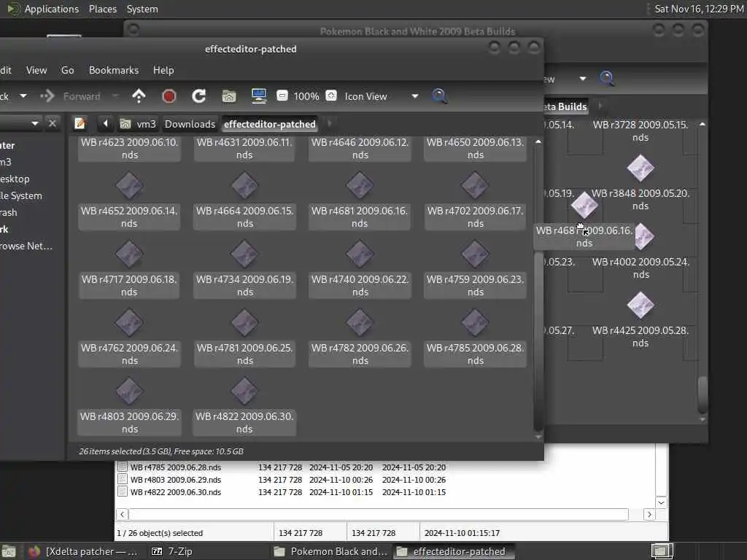The image size is (747, 560).
Task: Open the Help menu
Action: (163, 70)
